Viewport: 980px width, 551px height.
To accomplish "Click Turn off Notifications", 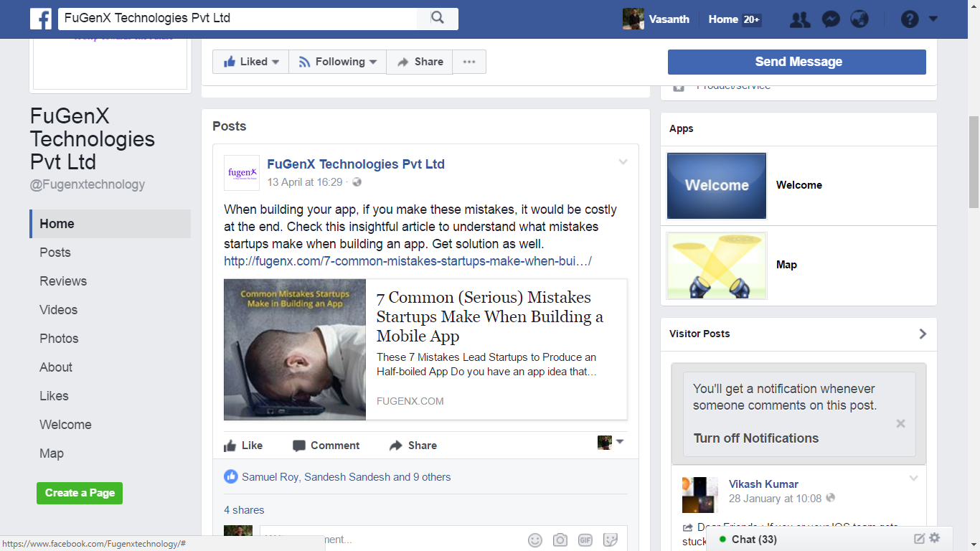I will [756, 438].
